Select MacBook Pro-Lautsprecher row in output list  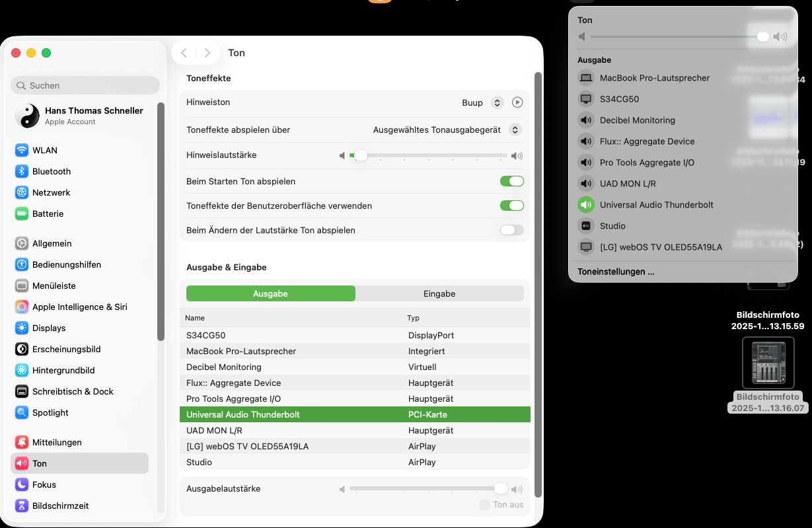point(355,351)
